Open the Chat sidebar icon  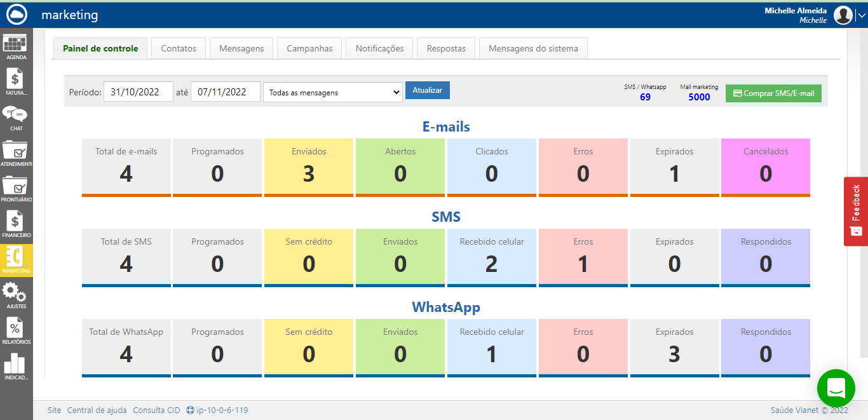(x=16, y=118)
